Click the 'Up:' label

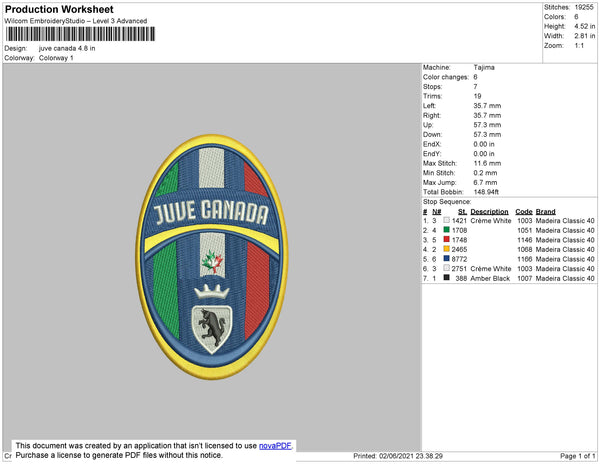(428, 125)
